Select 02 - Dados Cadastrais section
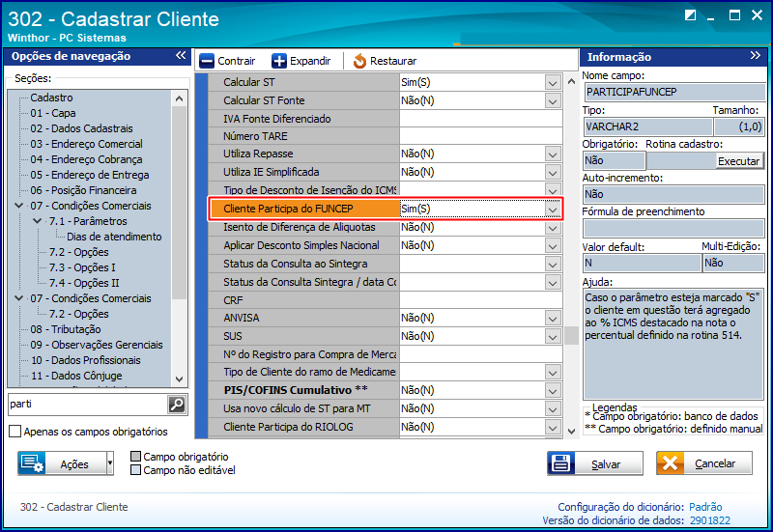This screenshot has width=773, height=532. pyautogui.click(x=81, y=128)
